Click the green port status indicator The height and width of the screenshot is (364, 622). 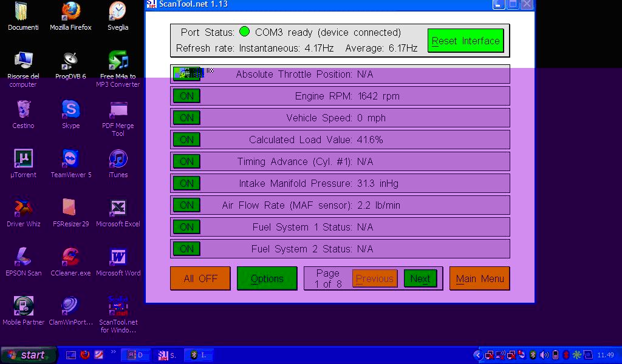(245, 32)
